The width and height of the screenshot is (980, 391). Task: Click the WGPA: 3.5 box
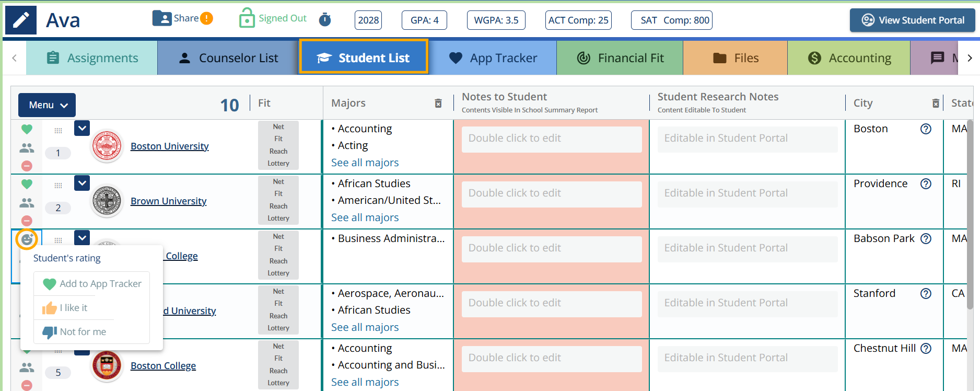coord(496,20)
